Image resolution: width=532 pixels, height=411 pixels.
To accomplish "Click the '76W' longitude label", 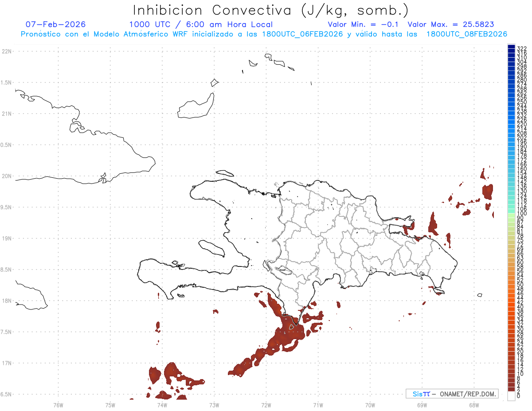I will (58, 404).
